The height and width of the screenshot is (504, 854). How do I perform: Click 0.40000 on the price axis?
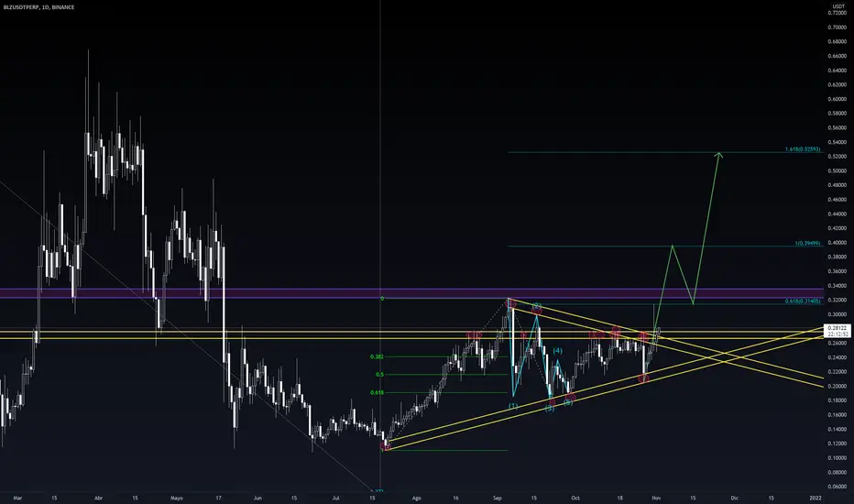click(x=837, y=243)
